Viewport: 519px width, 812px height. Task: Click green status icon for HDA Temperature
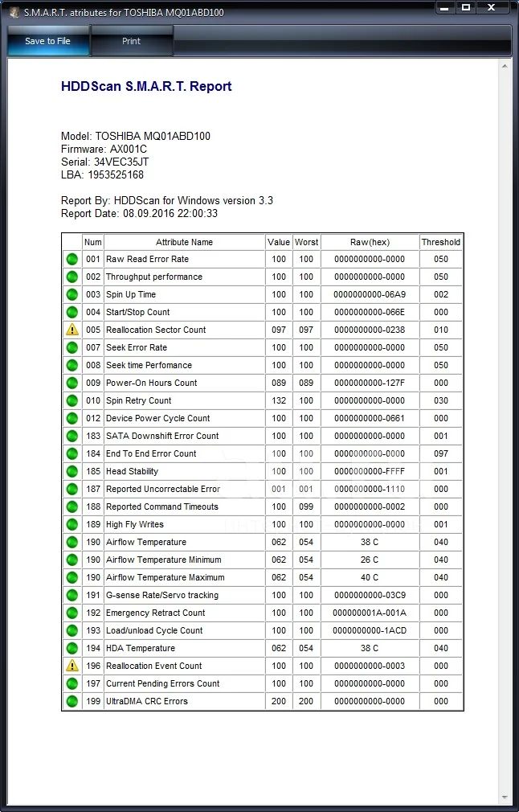pyautogui.click(x=72, y=648)
